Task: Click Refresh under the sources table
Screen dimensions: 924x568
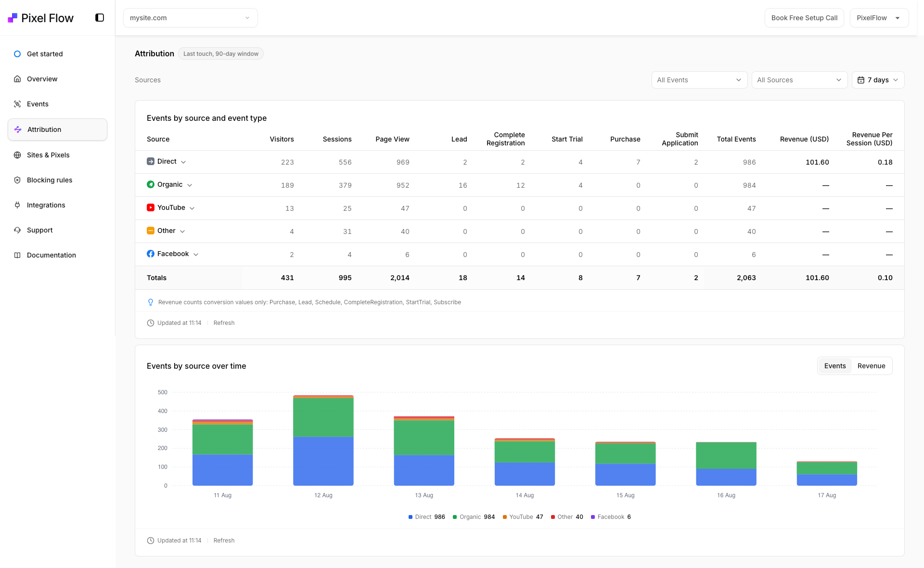Action: (x=224, y=323)
